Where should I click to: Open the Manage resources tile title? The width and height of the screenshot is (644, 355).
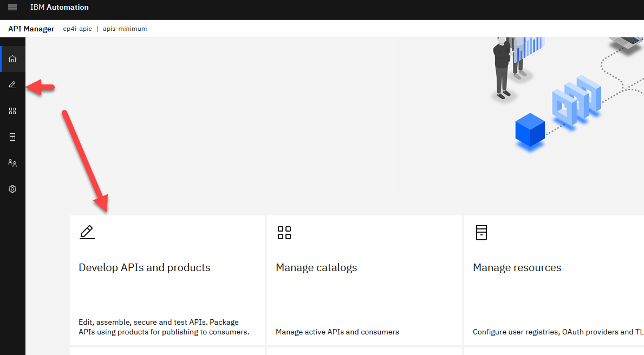517,268
